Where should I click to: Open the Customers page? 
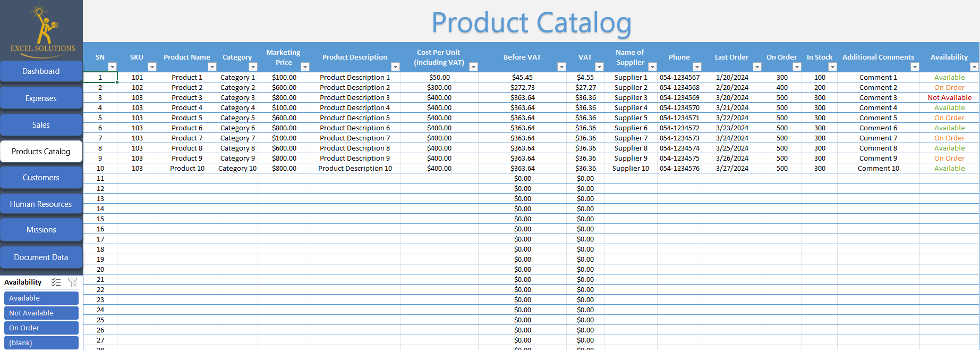tap(41, 178)
